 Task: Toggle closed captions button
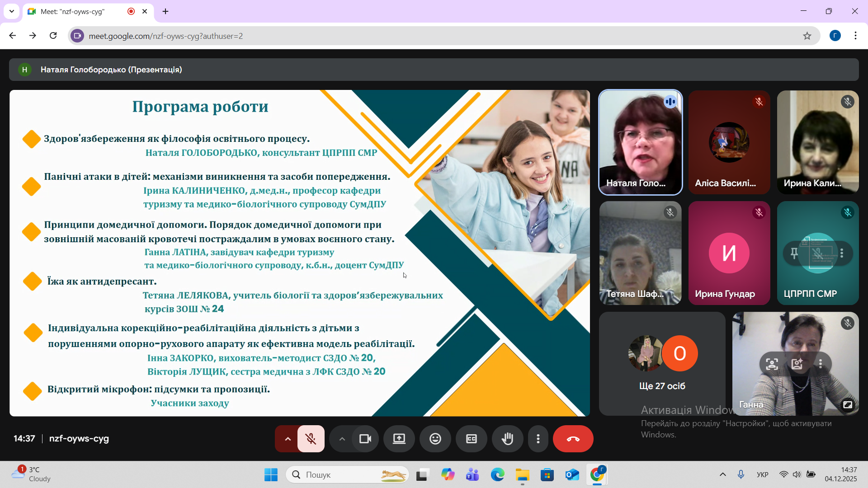point(471,439)
